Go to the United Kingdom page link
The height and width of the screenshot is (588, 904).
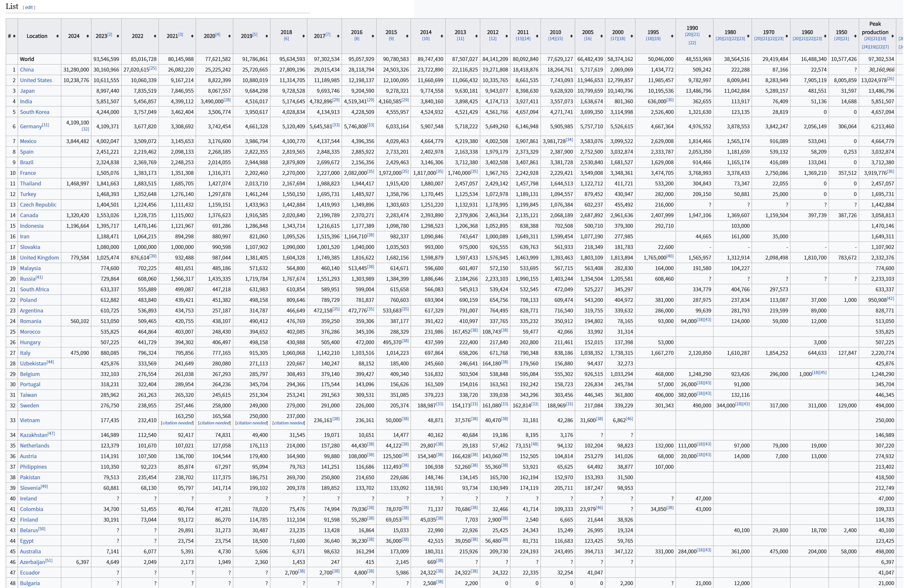[x=39, y=258]
